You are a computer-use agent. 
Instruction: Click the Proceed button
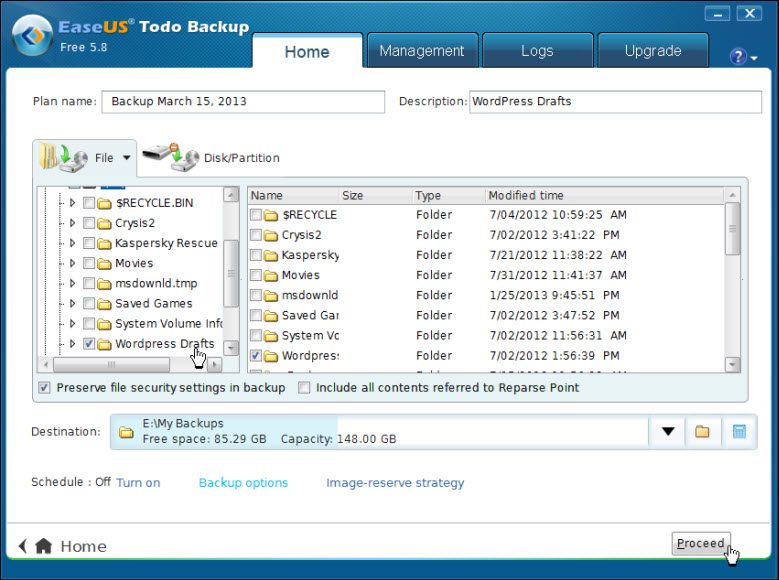(701, 543)
